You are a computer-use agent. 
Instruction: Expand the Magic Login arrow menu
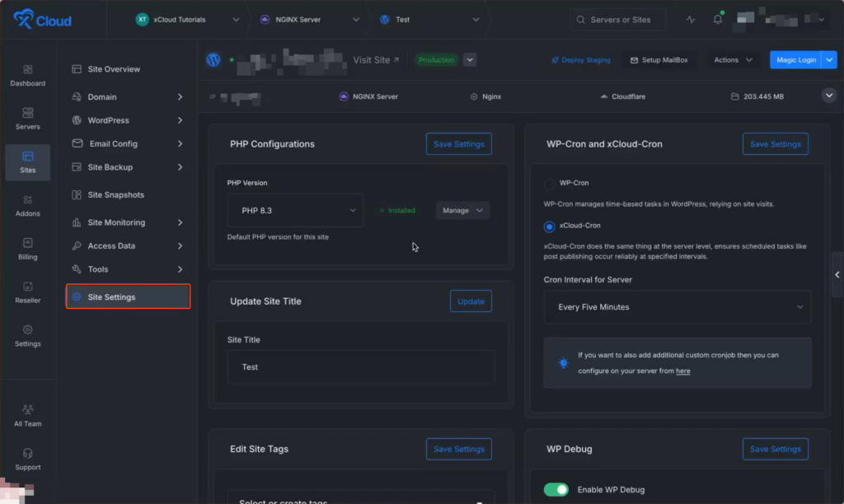829,59
